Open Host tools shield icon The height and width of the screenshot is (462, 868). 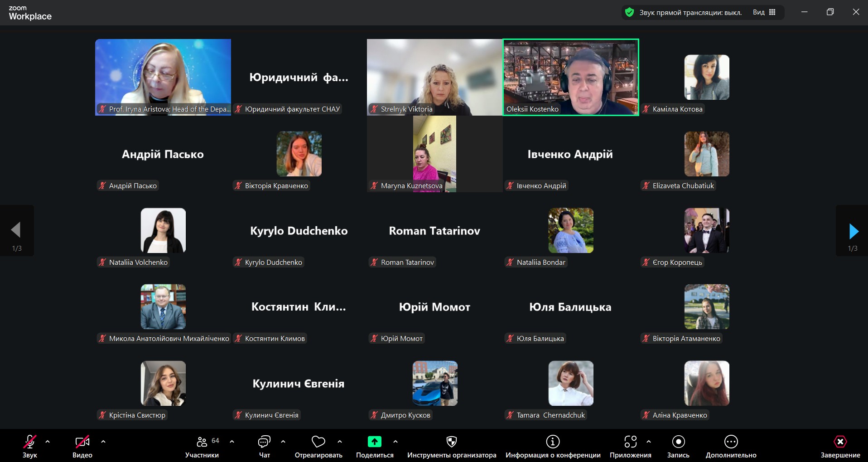[x=451, y=442]
